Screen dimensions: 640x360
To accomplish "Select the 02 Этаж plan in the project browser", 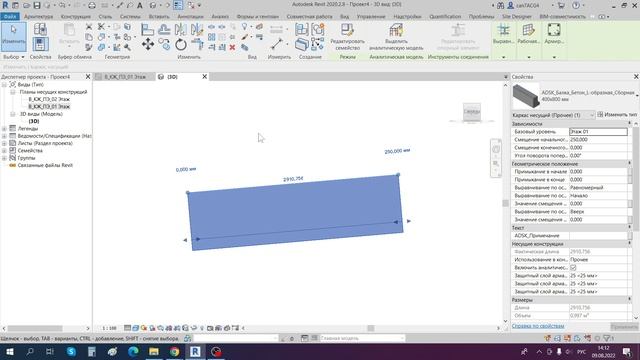I will [49, 99].
